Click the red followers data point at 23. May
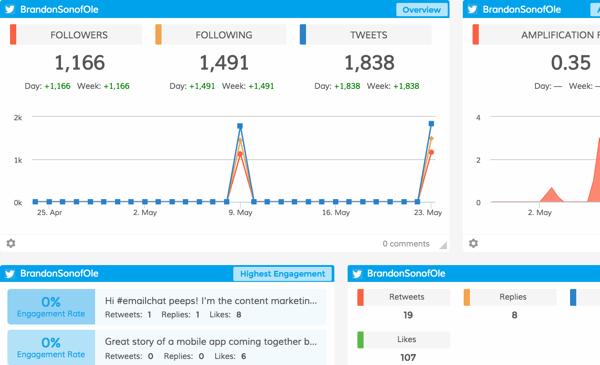600x365 pixels. click(x=431, y=152)
